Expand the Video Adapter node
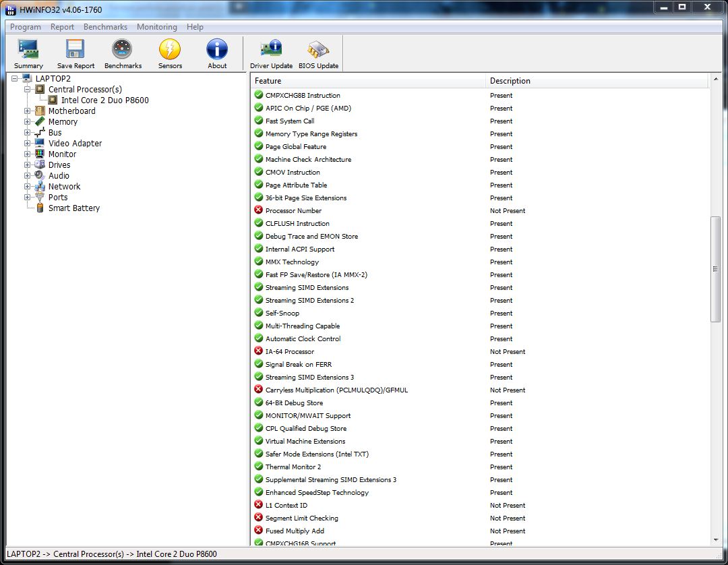 point(28,144)
